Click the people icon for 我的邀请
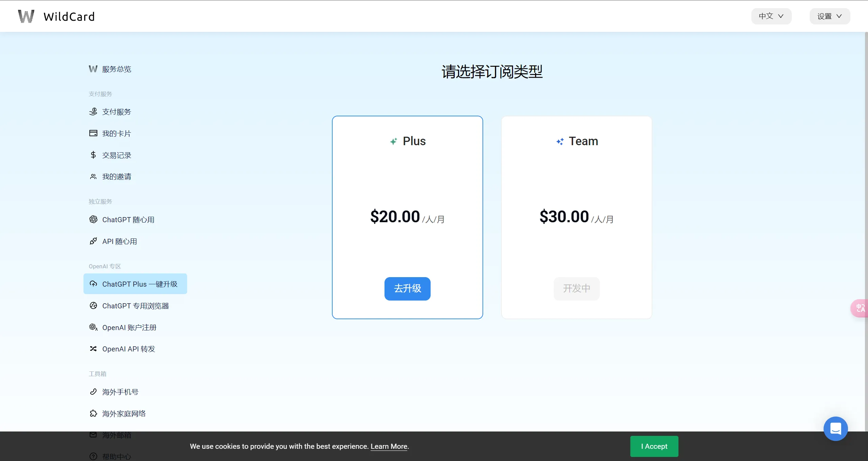Image resolution: width=868 pixels, height=461 pixels. click(x=93, y=176)
